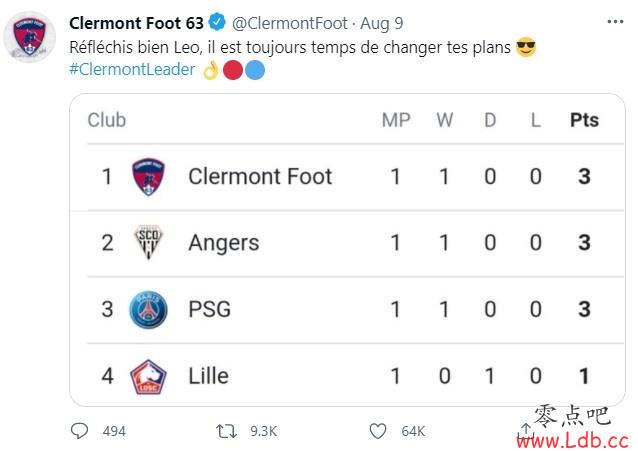Click the Pts column header

[584, 120]
